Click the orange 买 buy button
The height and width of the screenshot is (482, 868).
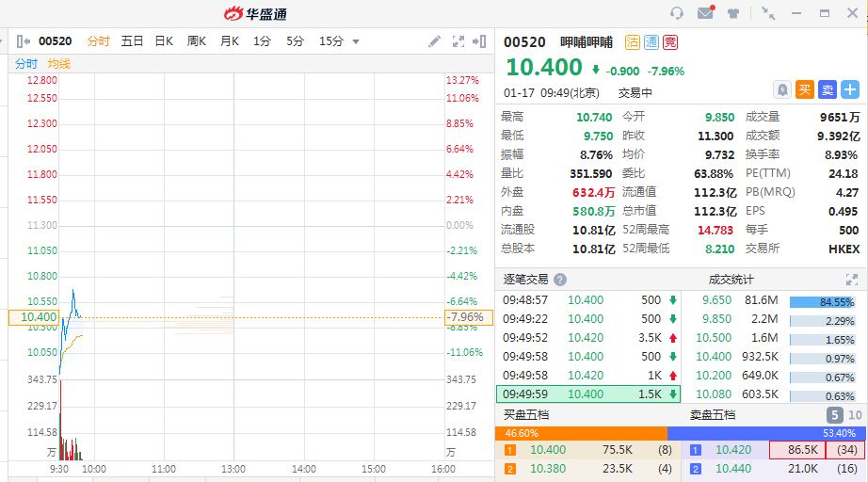click(x=805, y=89)
